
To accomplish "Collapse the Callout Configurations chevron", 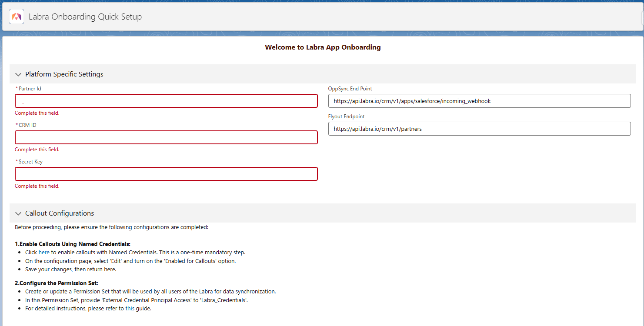I will [18, 213].
